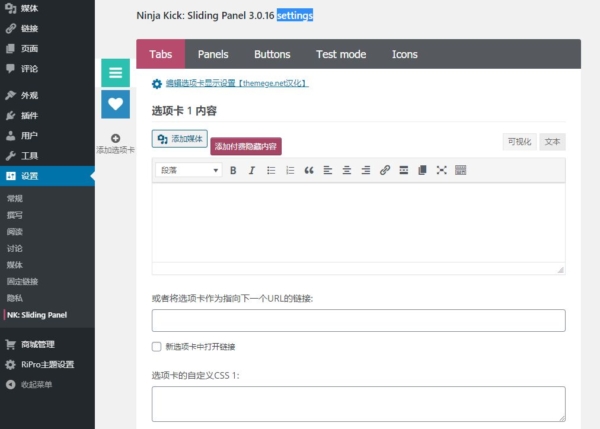Select the blue heart tab icon

116,104
